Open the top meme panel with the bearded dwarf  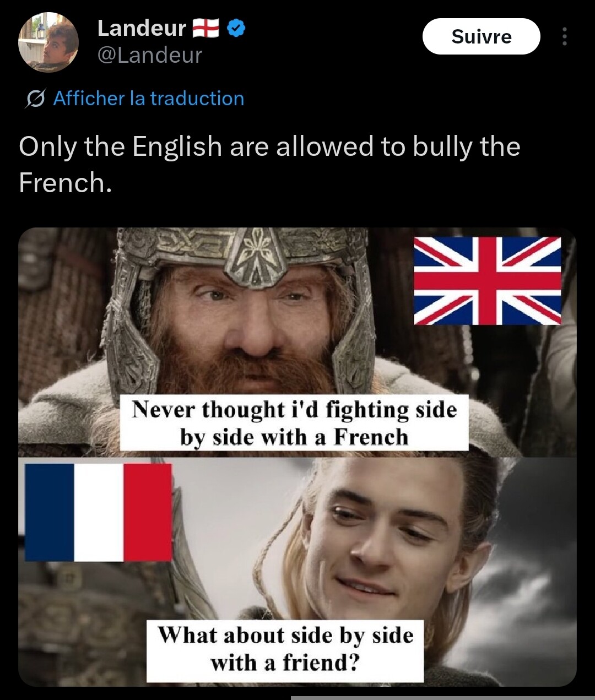(x=297, y=342)
